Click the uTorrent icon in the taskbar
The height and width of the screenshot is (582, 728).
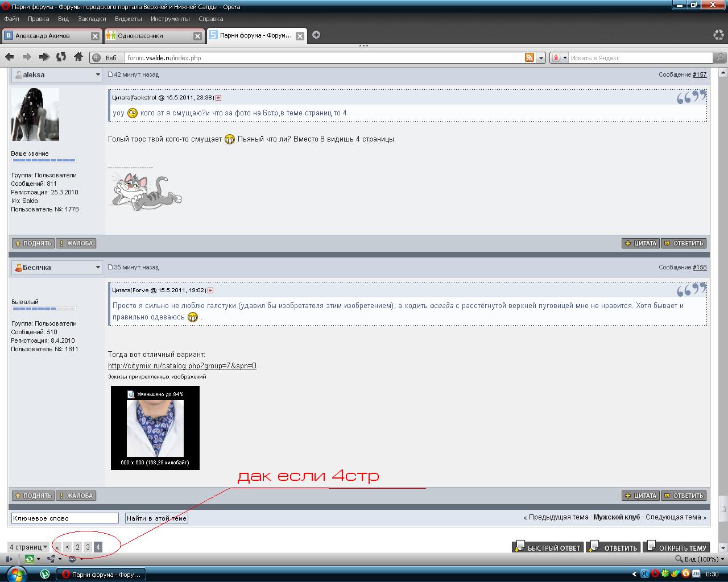45,574
